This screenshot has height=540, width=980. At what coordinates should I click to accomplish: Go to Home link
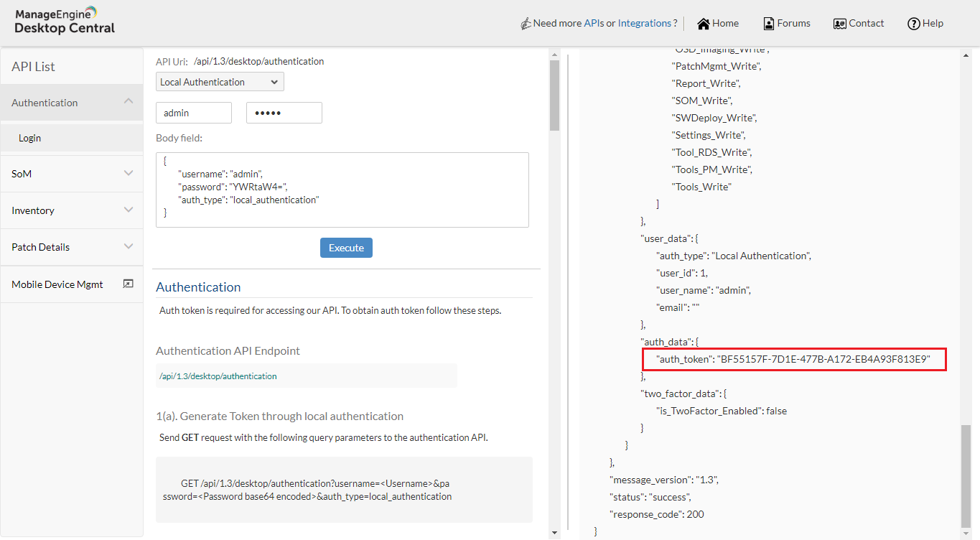click(725, 24)
